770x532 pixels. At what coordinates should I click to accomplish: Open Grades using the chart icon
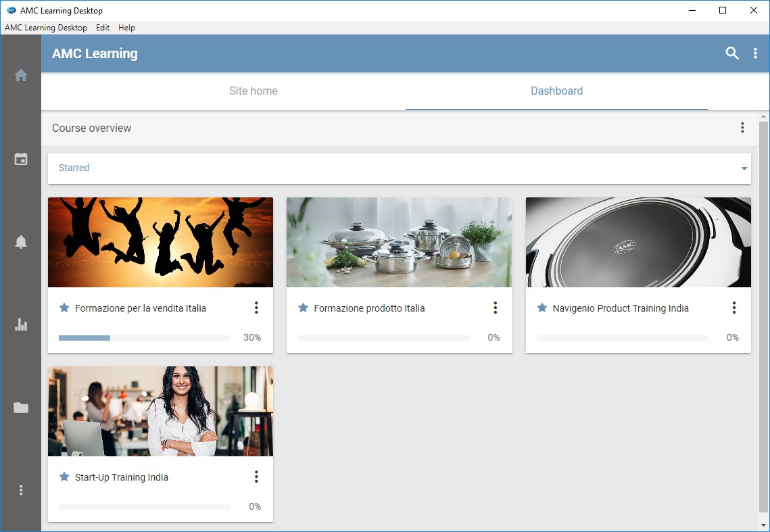pos(21,324)
